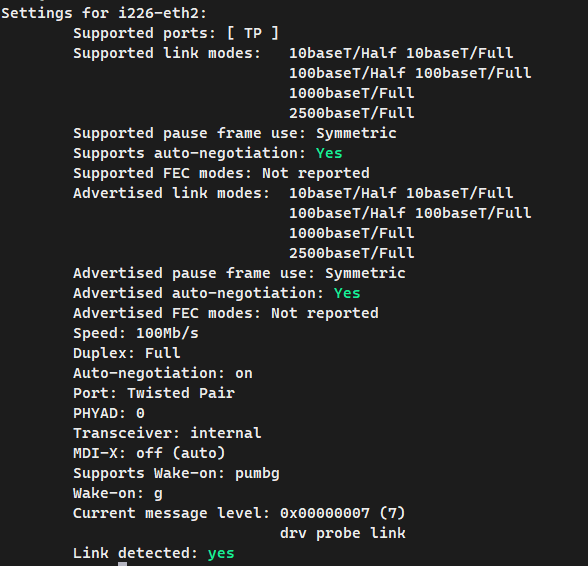This screenshot has height=566, width=588.
Task: Click the 'MDI-X: off (auto)' line
Action: [149, 453]
